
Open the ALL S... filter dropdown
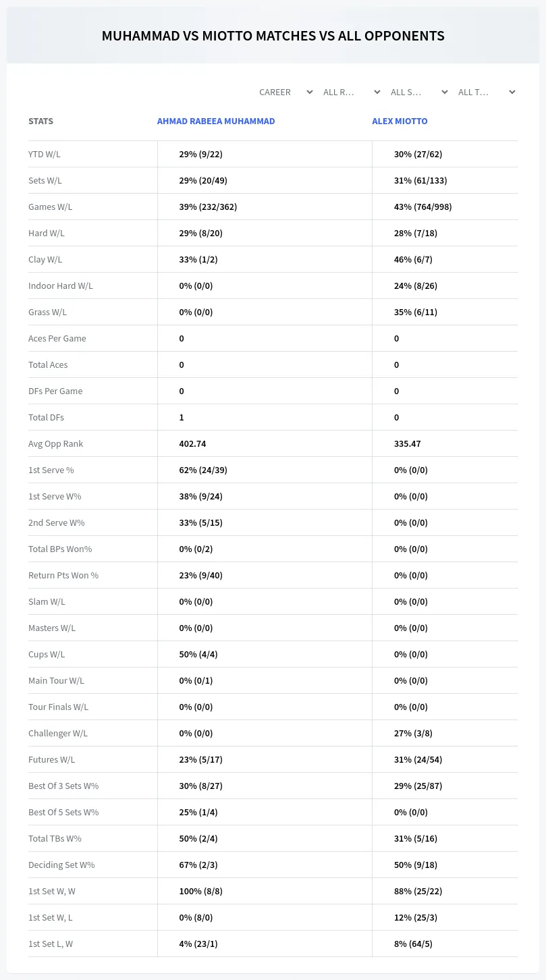click(418, 92)
